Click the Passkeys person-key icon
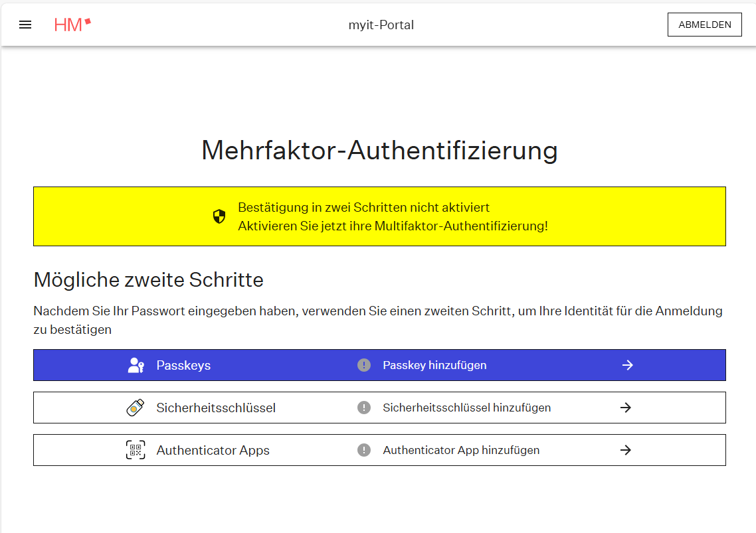 tap(136, 365)
